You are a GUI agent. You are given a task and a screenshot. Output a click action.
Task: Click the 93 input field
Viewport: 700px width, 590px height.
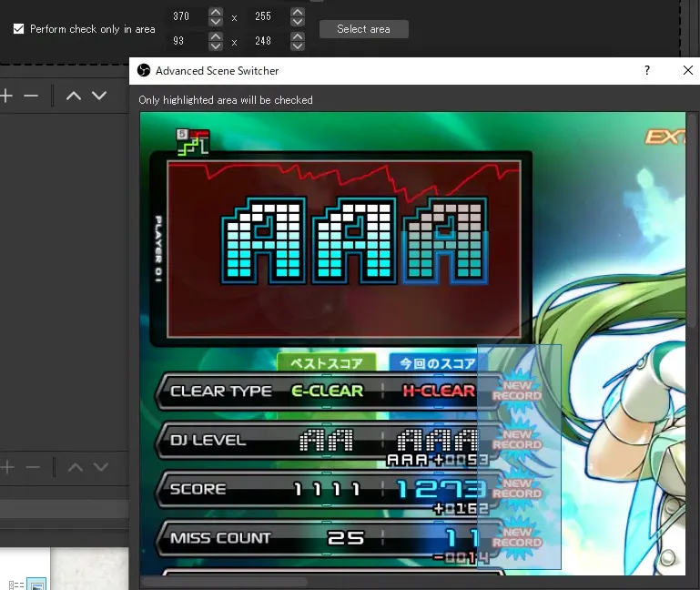188,41
